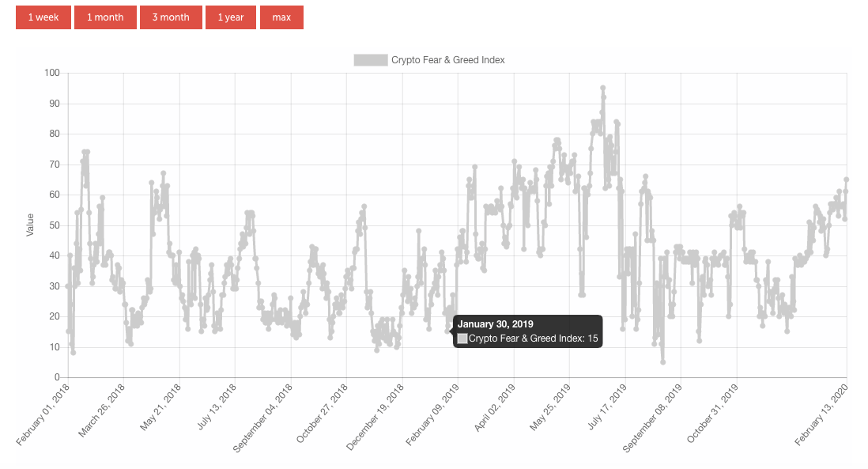
Task: Click the final data point near February 13, 2020
Action: coord(844,180)
